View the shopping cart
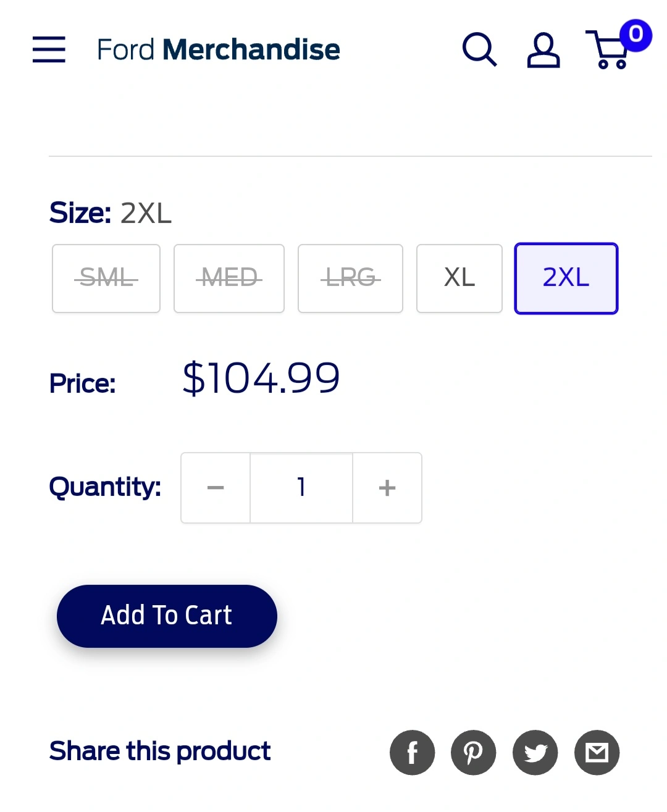This screenshot has width=667, height=812. coord(610,52)
